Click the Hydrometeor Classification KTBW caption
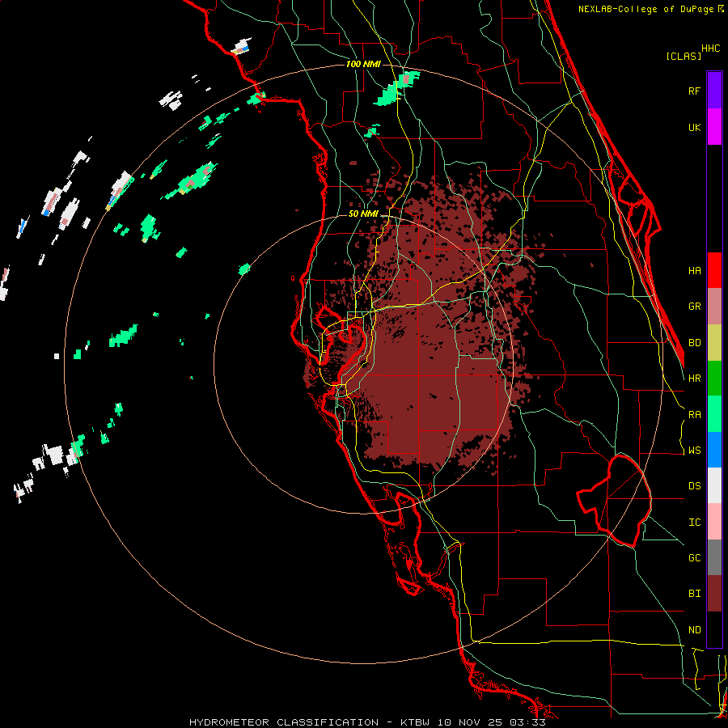The width and height of the screenshot is (728, 728). click(367, 722)
